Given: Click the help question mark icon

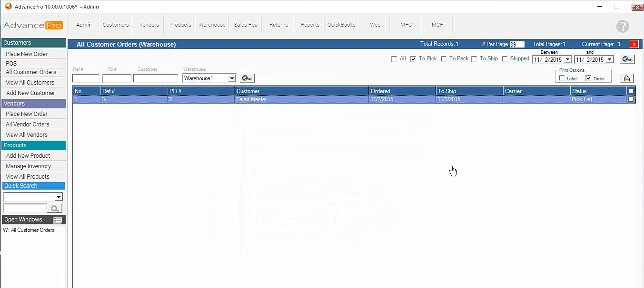Looking at the screenshot, I should point(622,27).
